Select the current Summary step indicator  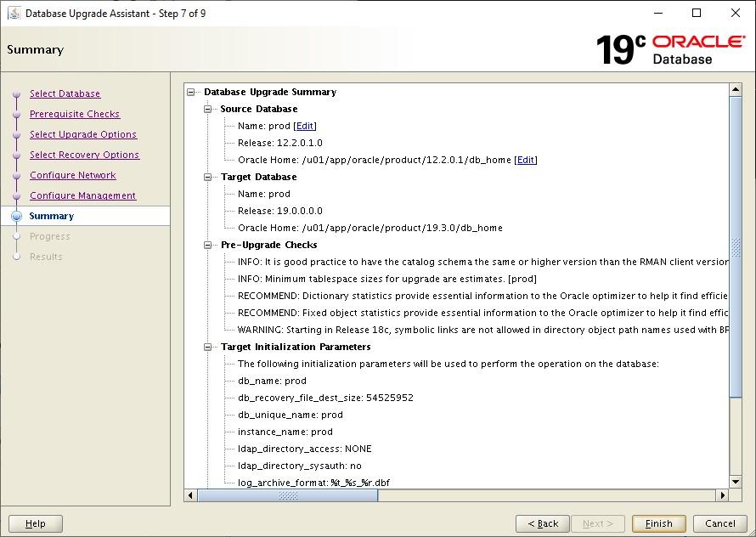click(x=52, y=216)
